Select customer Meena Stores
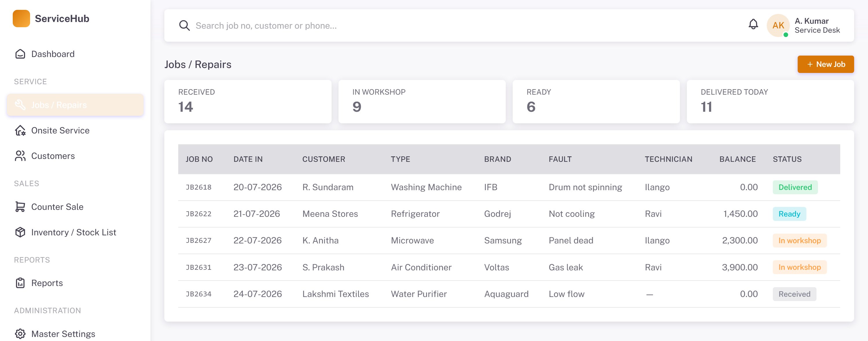 pyautogui.click(x=330, y=214)
